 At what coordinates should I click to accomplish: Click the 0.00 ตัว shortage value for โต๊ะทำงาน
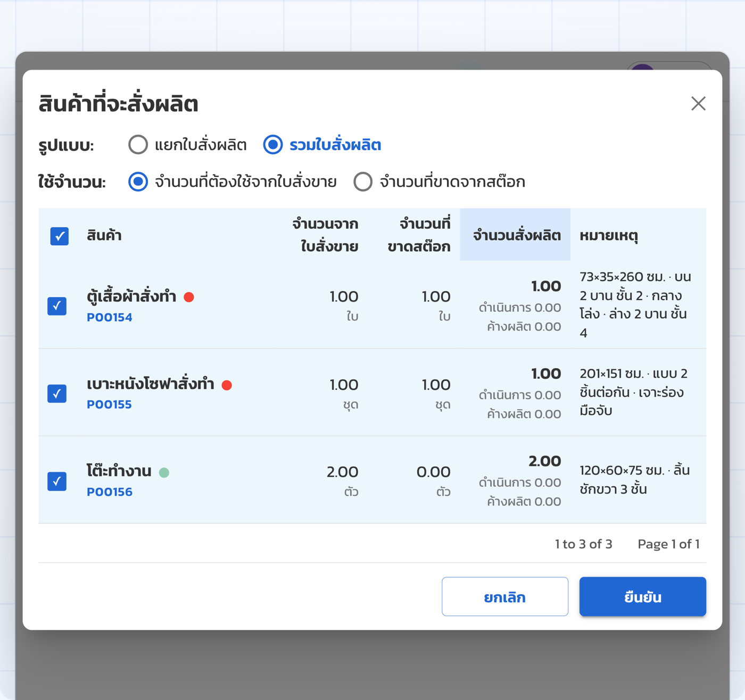[433, 481]
